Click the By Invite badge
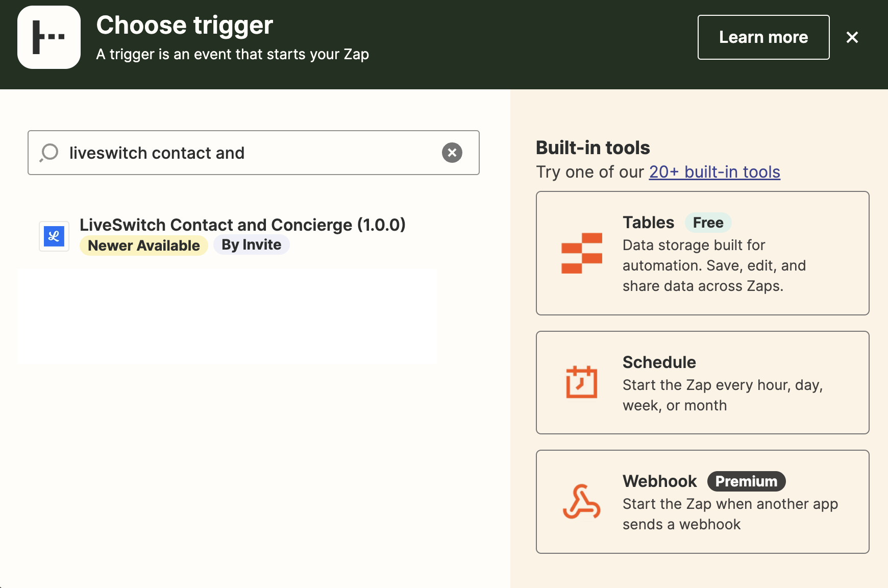 251,245
